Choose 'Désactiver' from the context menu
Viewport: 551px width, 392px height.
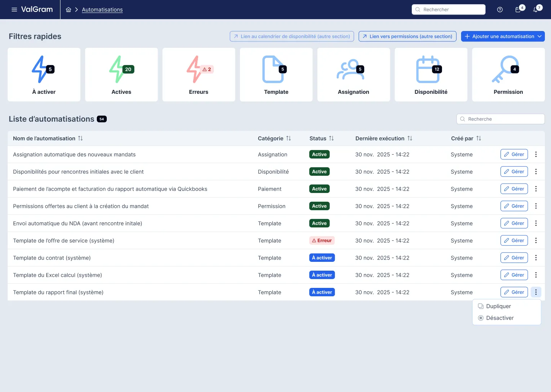(499, 318)
